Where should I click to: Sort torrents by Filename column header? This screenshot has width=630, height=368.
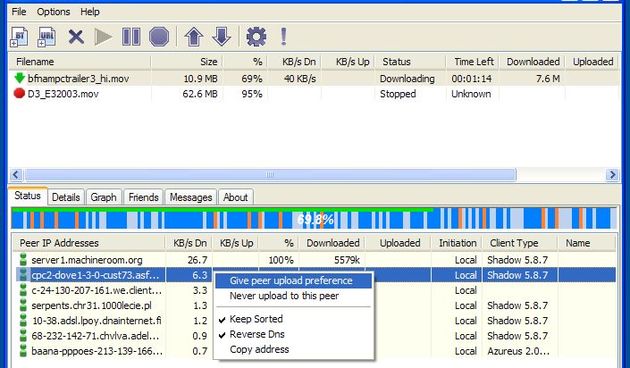tap(80, 61)
